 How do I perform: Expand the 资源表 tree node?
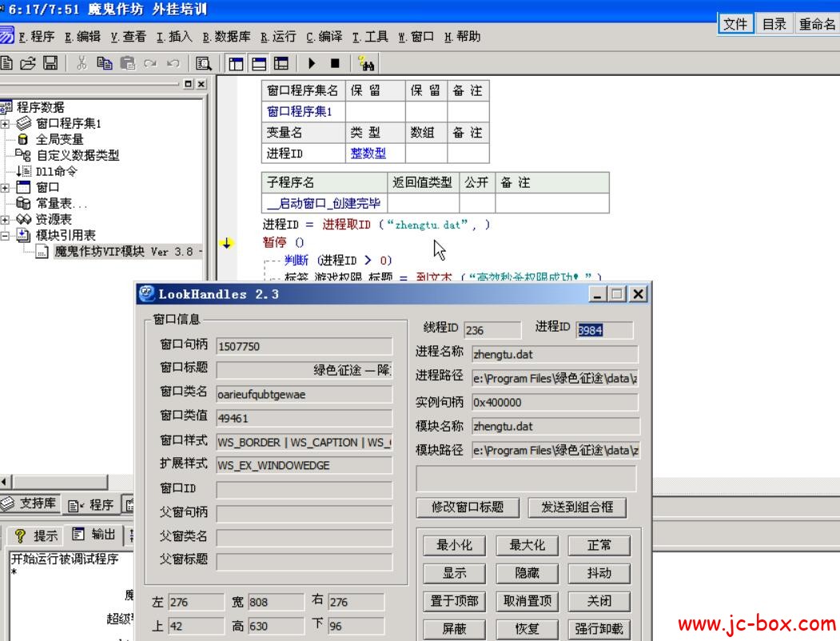(6, 220)
